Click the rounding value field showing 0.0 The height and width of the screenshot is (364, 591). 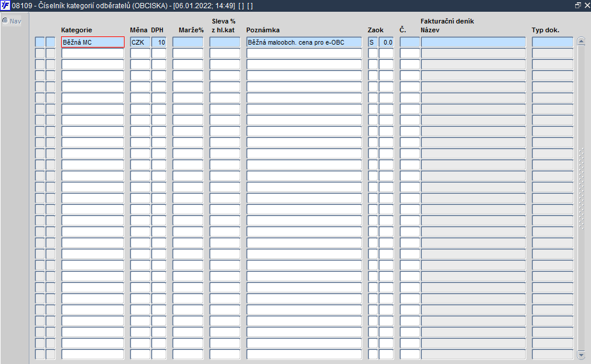click(386, 42)
